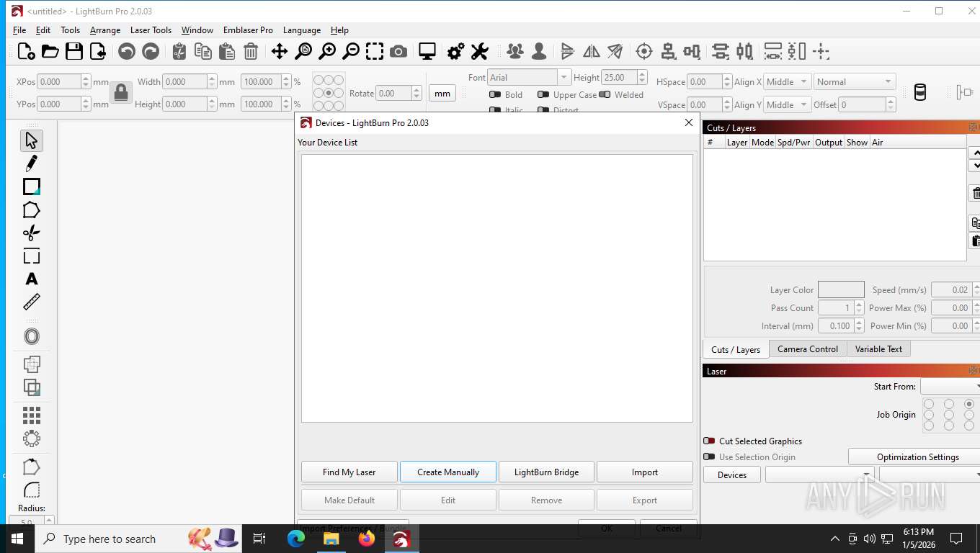Zoom to page with magnifier icon
Image resolution: width=980 pixels, height=553 pixels.
pyautogui.click(x=303, y=51)
